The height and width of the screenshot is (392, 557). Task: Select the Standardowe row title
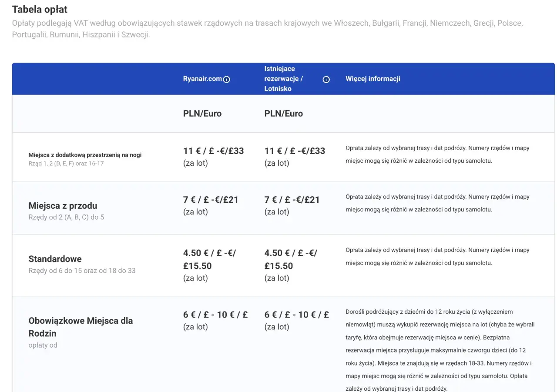click(x=55, y=259)
